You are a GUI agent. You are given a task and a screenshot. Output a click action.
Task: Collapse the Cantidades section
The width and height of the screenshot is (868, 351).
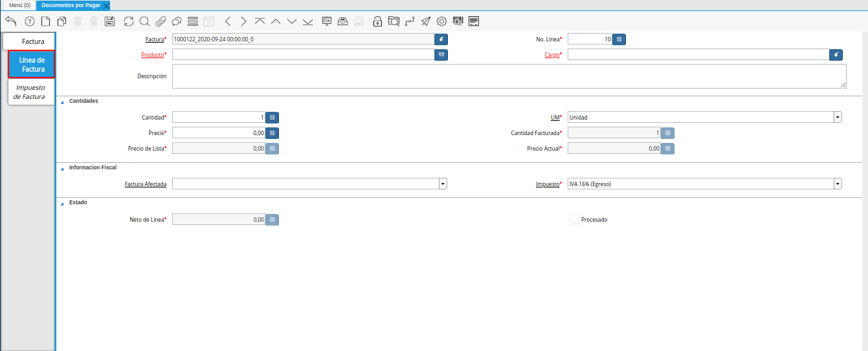[x=62, y=101]
